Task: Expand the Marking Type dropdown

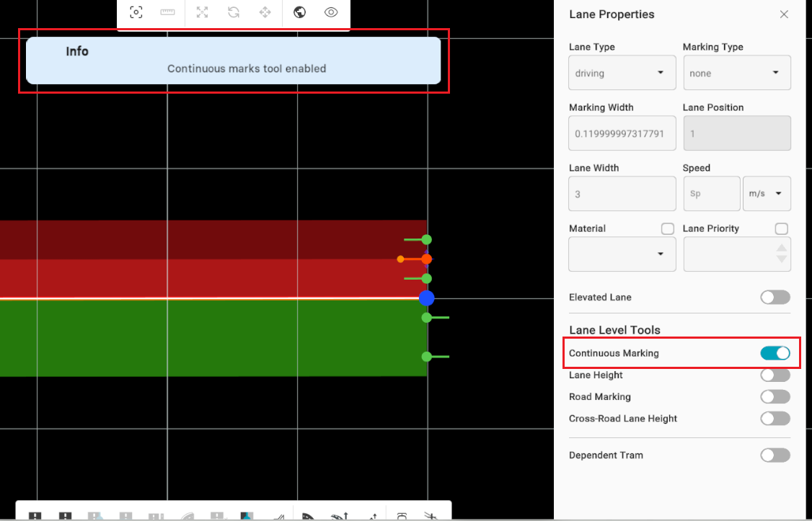Action: (x=736, y=73)
